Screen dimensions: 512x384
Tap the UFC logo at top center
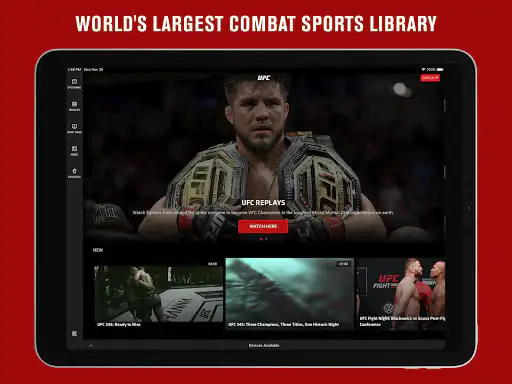pos(264,78)
